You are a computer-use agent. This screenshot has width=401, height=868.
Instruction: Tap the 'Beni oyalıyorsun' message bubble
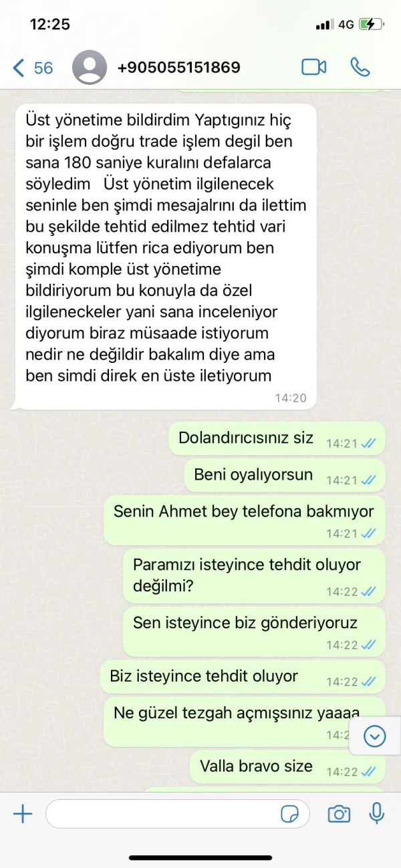click(x=285, y=476)
